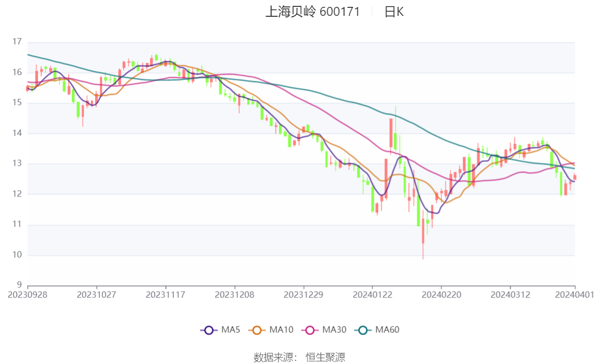Screen dimensions: 599x364
Task: Hide the MA10 line using its text label
Action: tap(282, 330)
